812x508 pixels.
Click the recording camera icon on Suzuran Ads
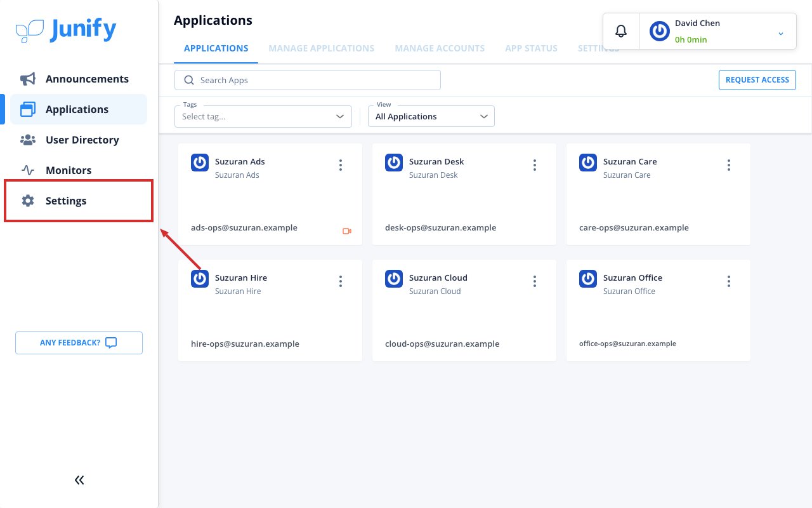point(347,231)
